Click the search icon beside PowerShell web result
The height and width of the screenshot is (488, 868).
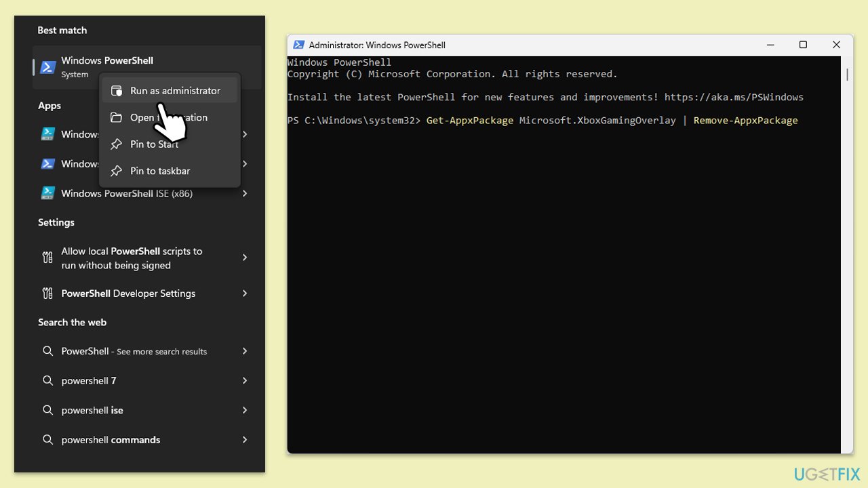click(47, 351)
